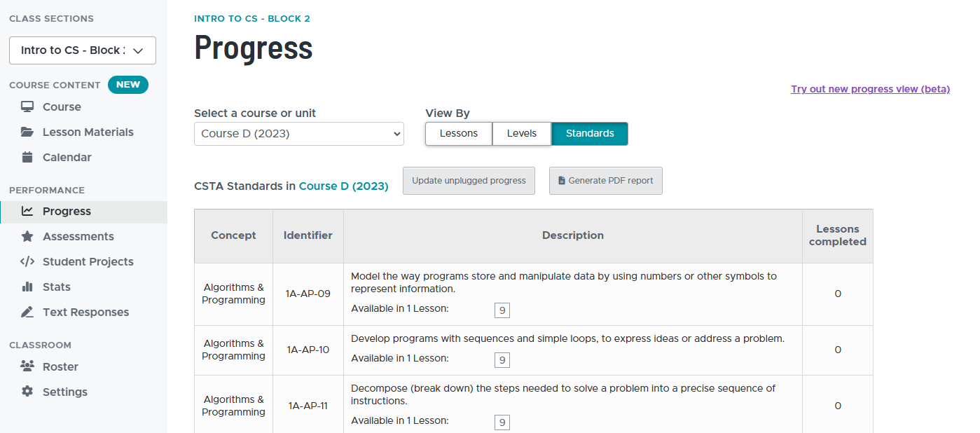Image resolution: width=980 pixels, height=433 pixels.
Task: Open lesson 9 box for standard 1A-AP-09
Action: click(502, 310)
